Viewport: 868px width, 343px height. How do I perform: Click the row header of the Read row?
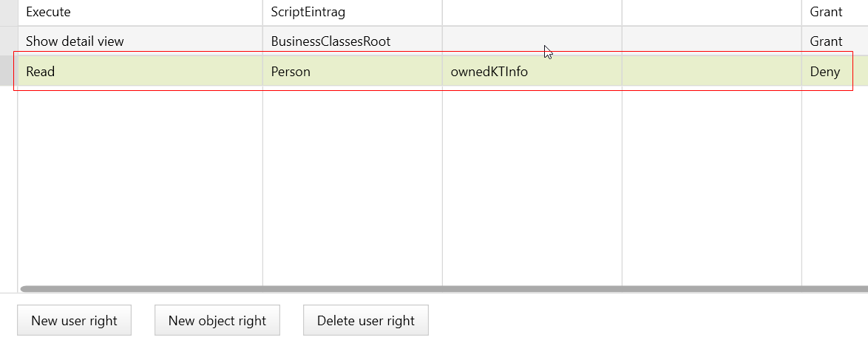click(x=8, y=72)
